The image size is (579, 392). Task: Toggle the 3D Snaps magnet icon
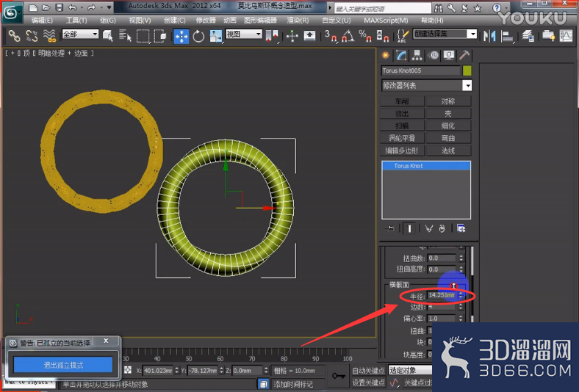point(331,36)
